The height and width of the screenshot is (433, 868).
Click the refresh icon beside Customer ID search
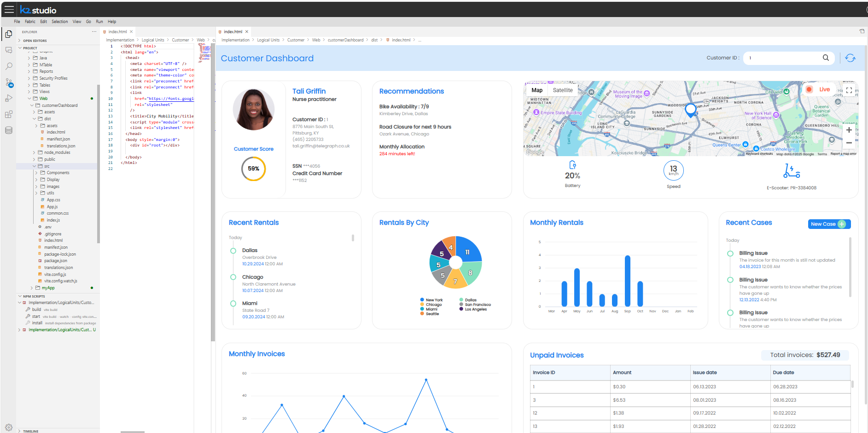tap(850, 58)
